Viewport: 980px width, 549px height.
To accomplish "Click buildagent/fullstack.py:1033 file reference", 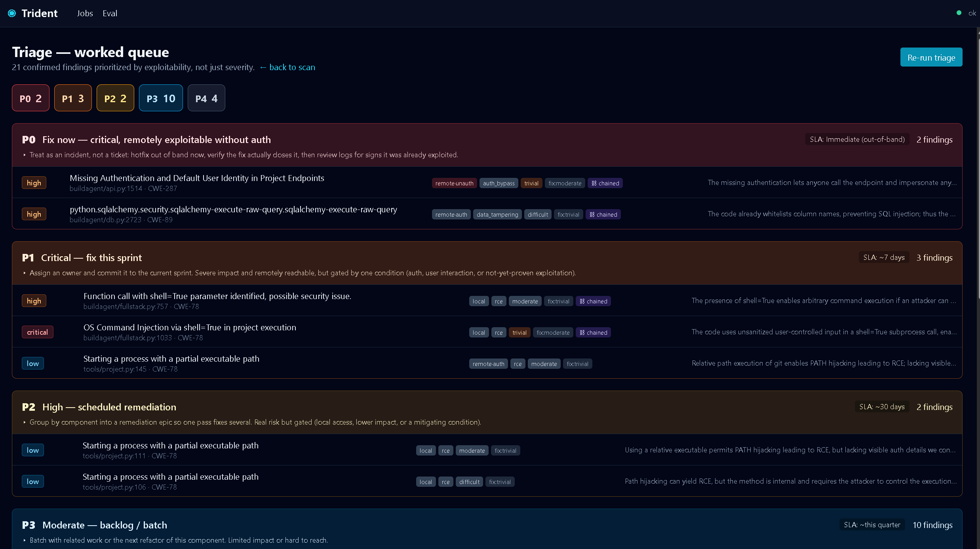I will click(x=127, y=338).
